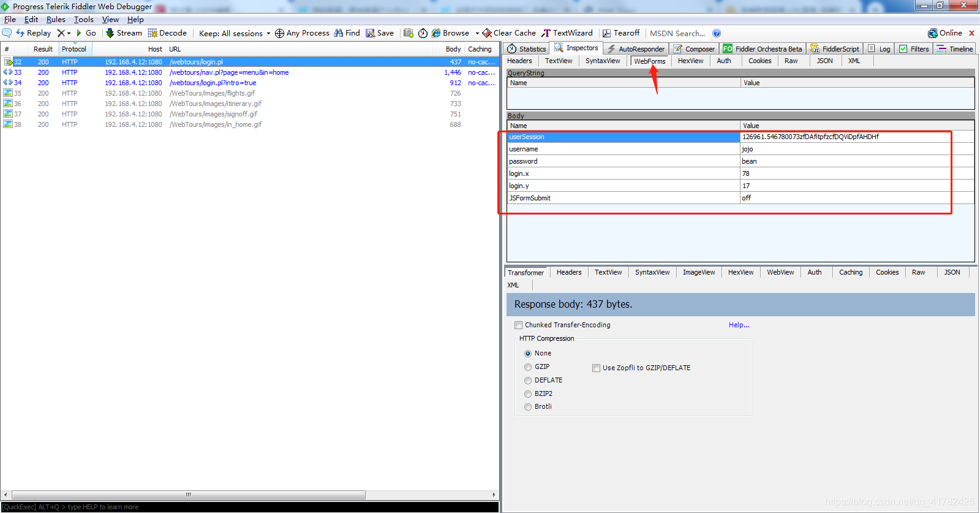Open the File menu
Image resolution: width=980 pixels, height=513 pixels.
coord(10,20)
